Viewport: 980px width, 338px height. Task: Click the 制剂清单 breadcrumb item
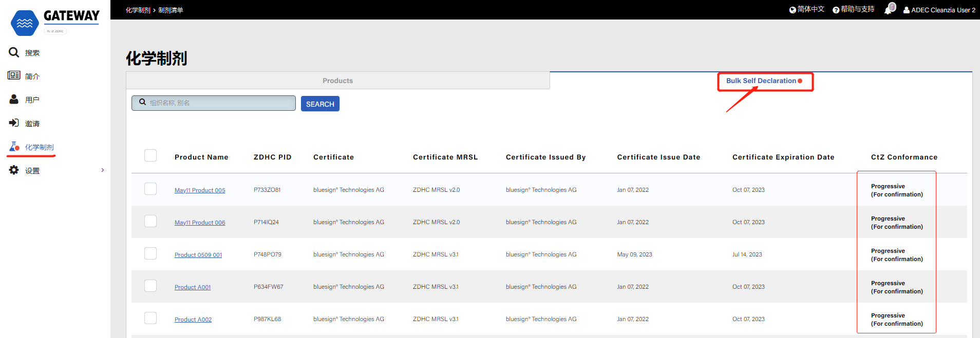click(171, 10)
